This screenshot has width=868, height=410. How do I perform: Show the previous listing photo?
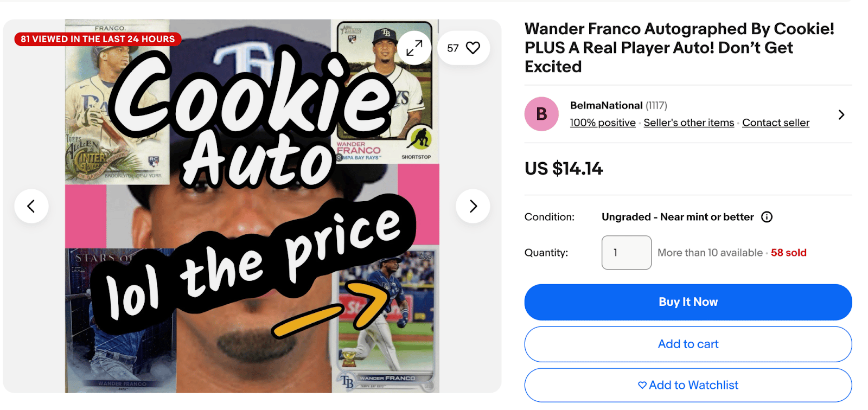tap(31, 206)
